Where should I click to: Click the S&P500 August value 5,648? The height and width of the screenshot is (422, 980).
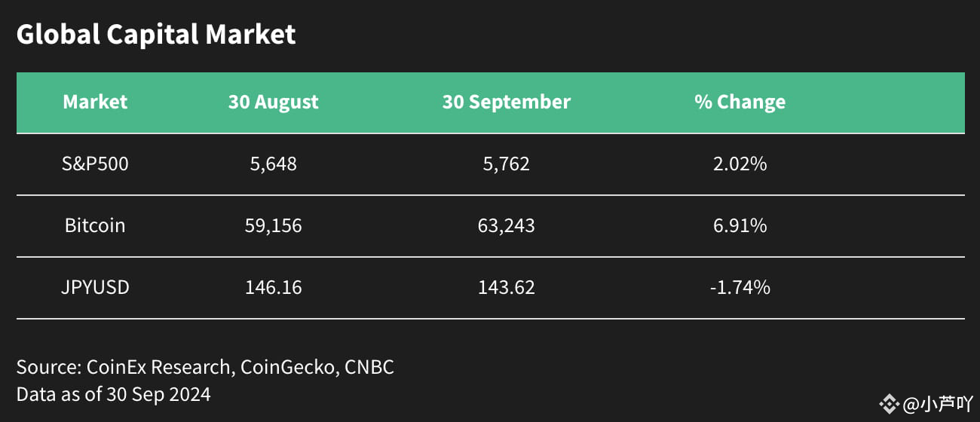tap(274, 164)
